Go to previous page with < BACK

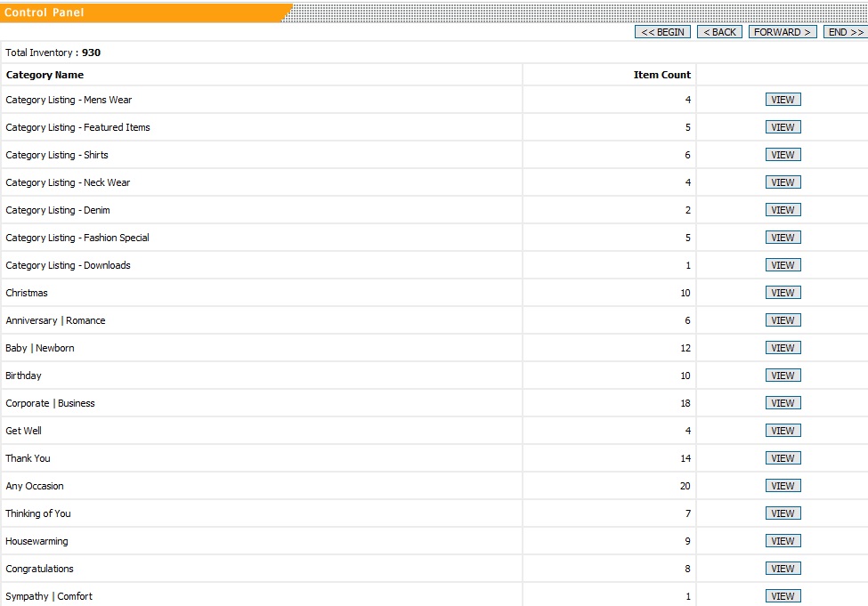pos(719,32)
